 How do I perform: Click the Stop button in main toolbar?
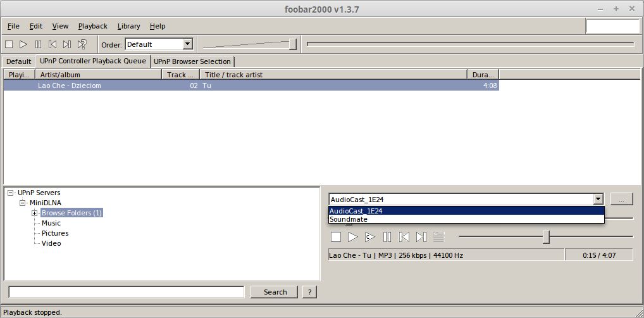(x=9, y=44)
